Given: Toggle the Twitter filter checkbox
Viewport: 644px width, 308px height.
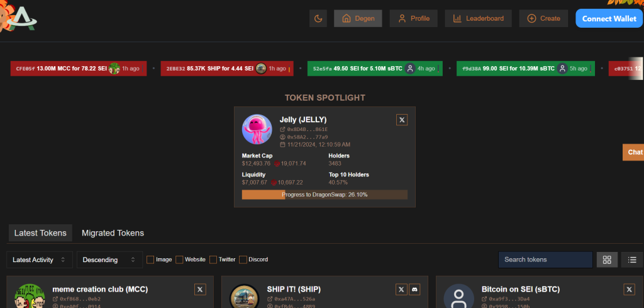Looking at the screenshot, I should point(213,260).
